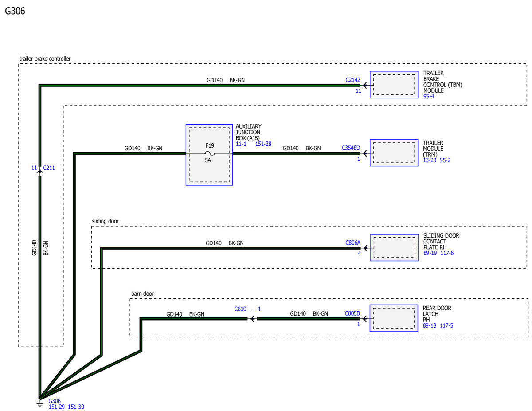532x411 pixels.
Task: Open page reference 13-23 for TRM
Action: 430,160
